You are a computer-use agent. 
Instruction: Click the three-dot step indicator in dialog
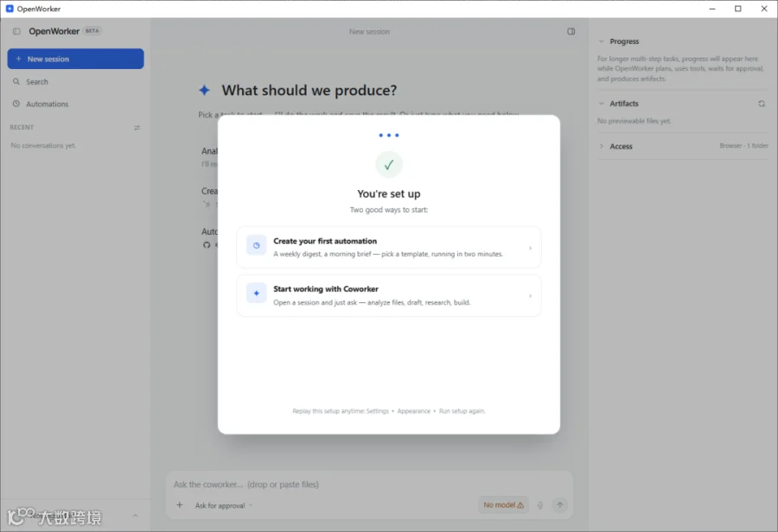(388, 135)
